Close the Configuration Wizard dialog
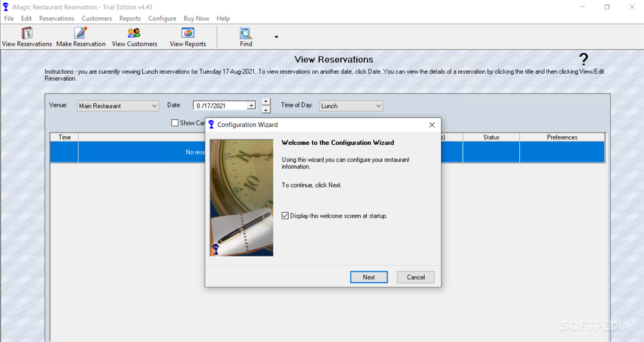 (432, 125)
